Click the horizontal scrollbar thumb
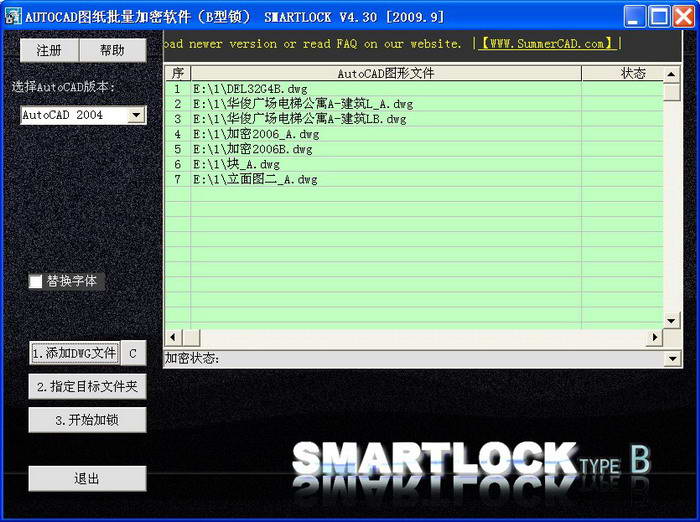 coord(191,337)
